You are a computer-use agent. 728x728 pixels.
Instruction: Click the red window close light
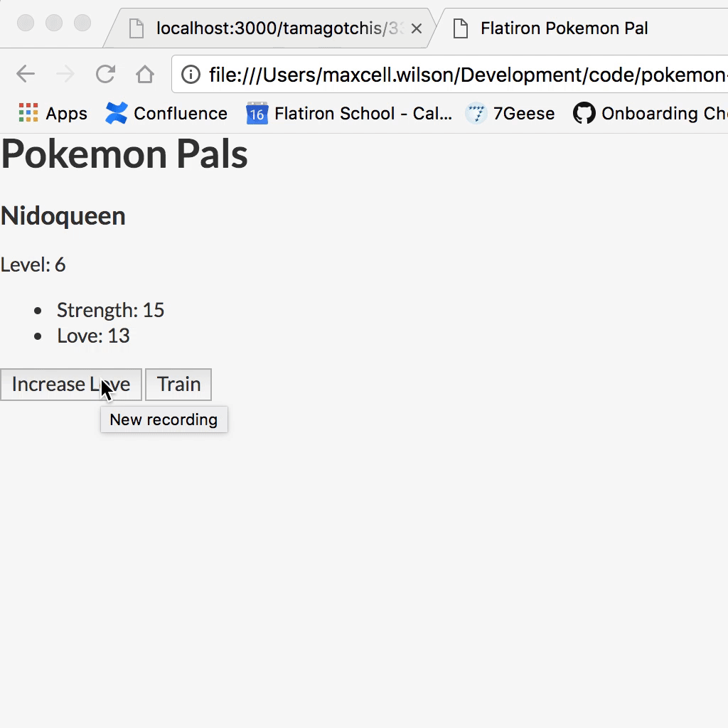click(26, 23)
